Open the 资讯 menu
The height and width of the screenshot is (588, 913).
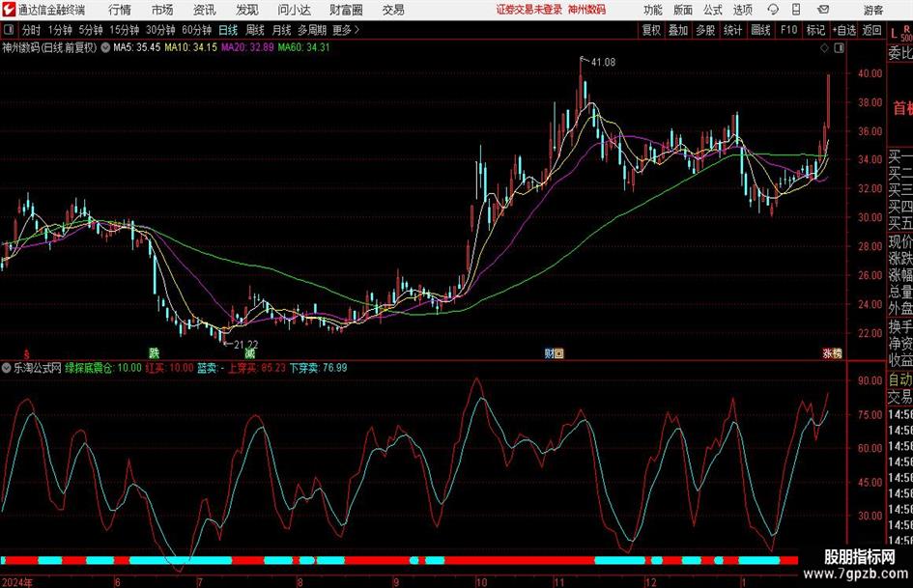(205, 10)
